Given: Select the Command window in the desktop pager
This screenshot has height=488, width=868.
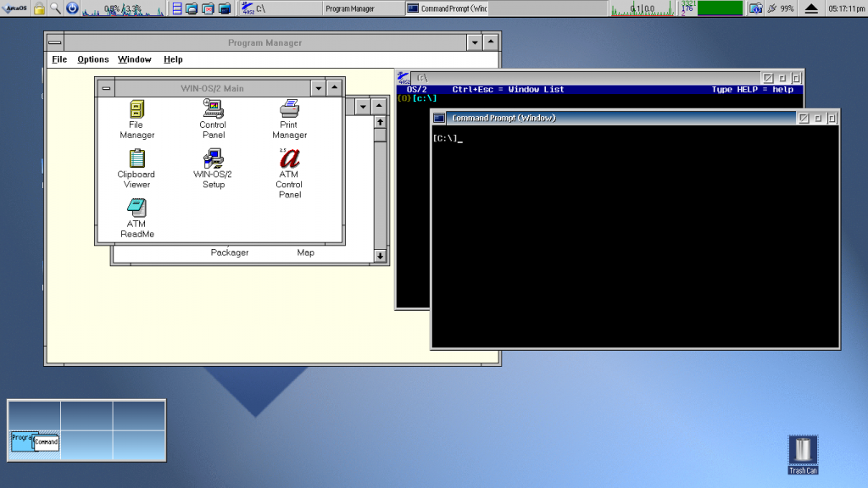Looking at the screenshot, I should pos(45,442).
